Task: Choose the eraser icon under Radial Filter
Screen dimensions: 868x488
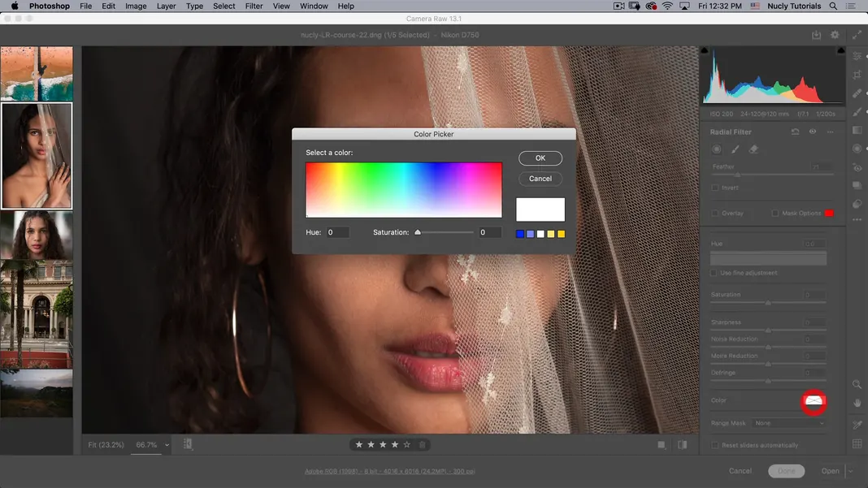Action: [753, 149]
